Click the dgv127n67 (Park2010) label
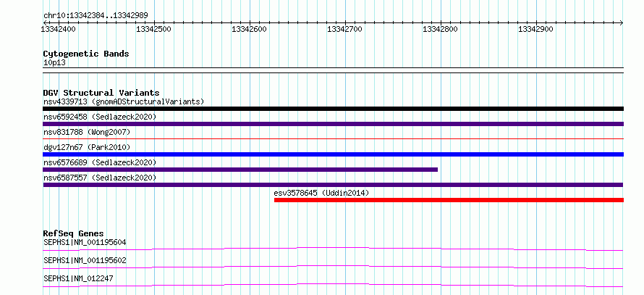Screen dimensions: 644x295 [x=87, y=147]
